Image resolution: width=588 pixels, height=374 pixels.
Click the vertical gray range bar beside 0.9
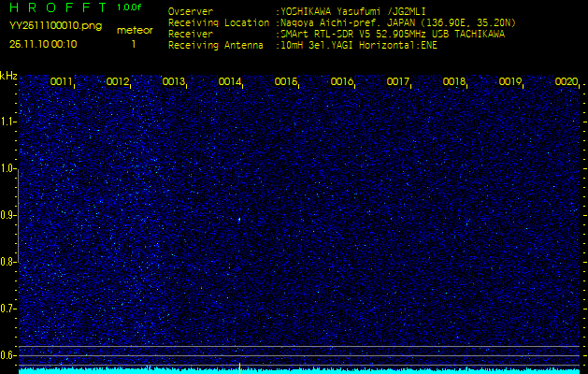tap(19, 216)
